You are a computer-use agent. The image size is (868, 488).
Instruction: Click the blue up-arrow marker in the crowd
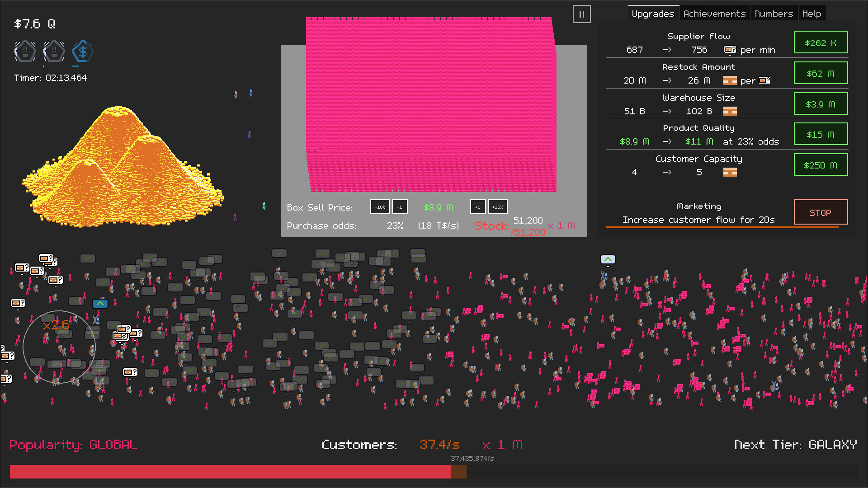[100, 304]
